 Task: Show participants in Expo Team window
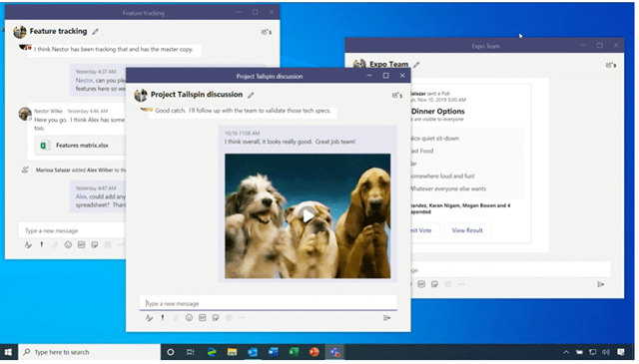tap(610, 65)
